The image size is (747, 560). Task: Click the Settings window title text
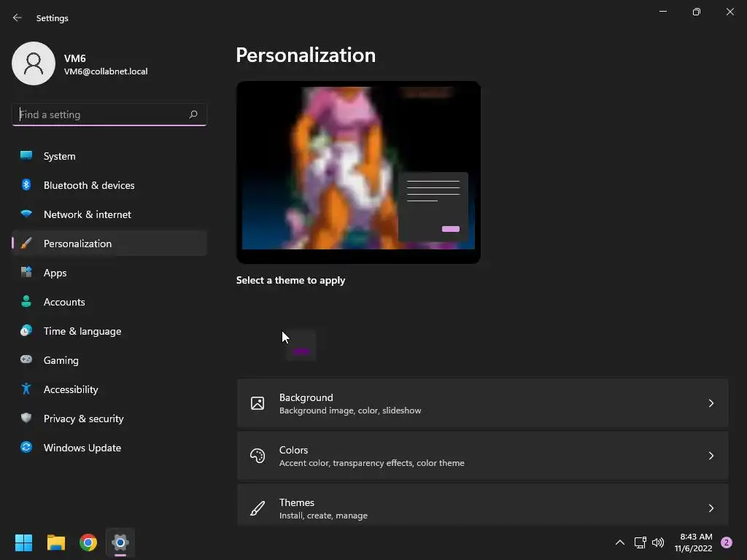point(53,18)
